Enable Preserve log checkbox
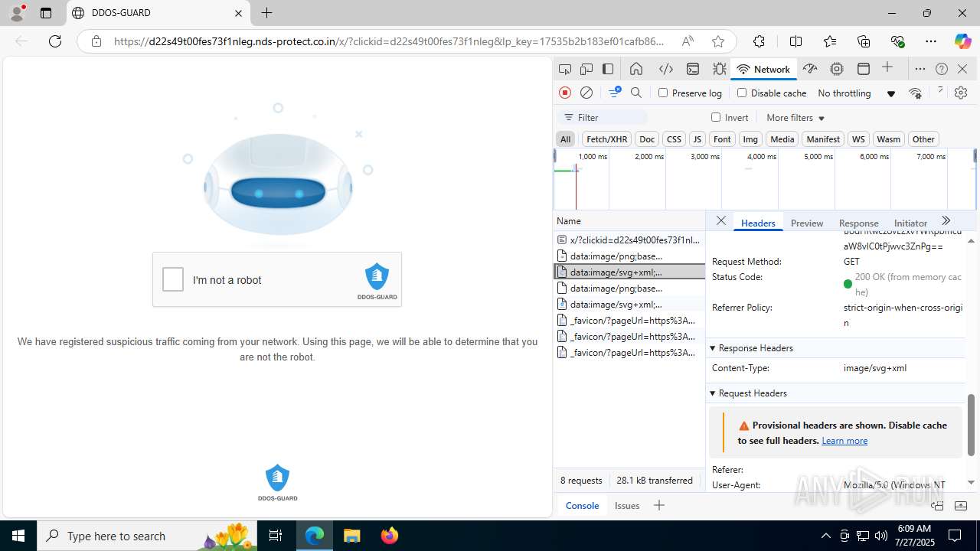 (663, 93)
